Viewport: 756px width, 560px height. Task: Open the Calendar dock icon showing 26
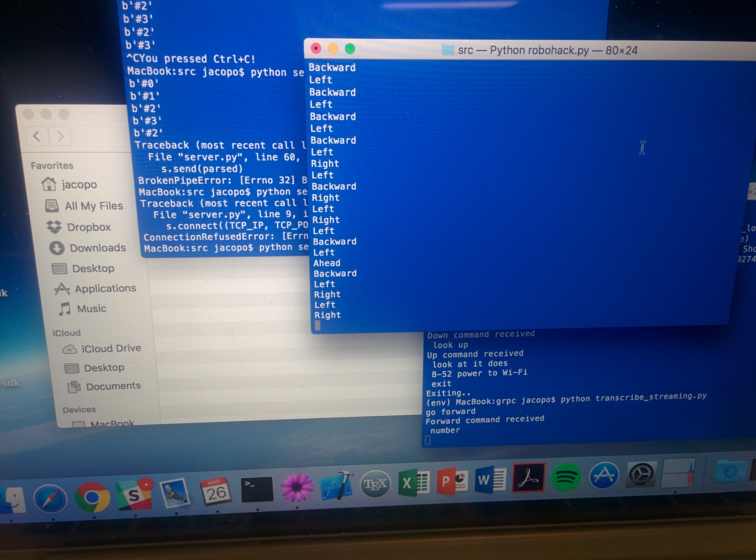tap(216, 492)
